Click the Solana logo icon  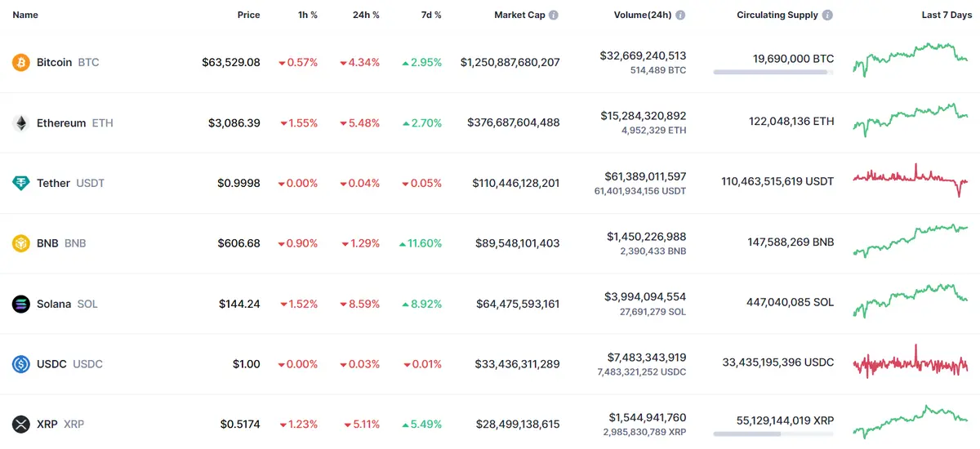21,304
